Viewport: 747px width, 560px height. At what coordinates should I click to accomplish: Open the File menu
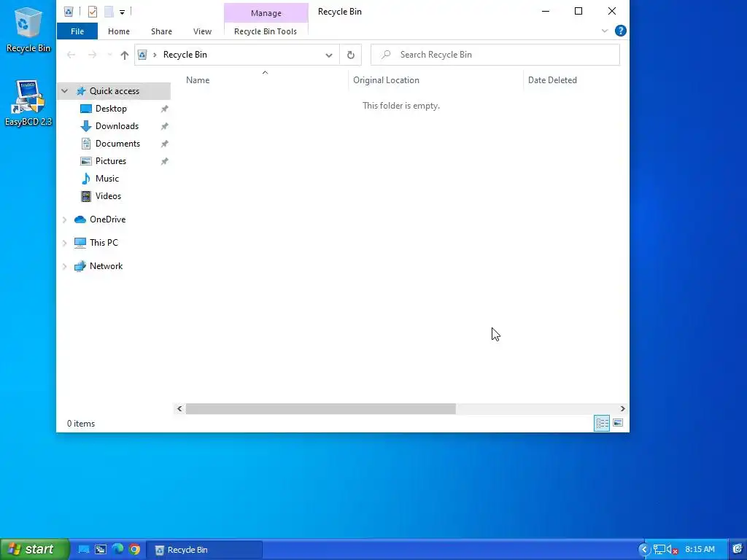(x=77, y=31)
